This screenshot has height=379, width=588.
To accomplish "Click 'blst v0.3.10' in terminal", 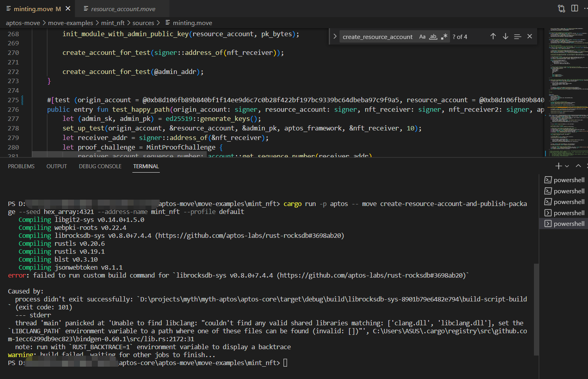I will 76,259.
